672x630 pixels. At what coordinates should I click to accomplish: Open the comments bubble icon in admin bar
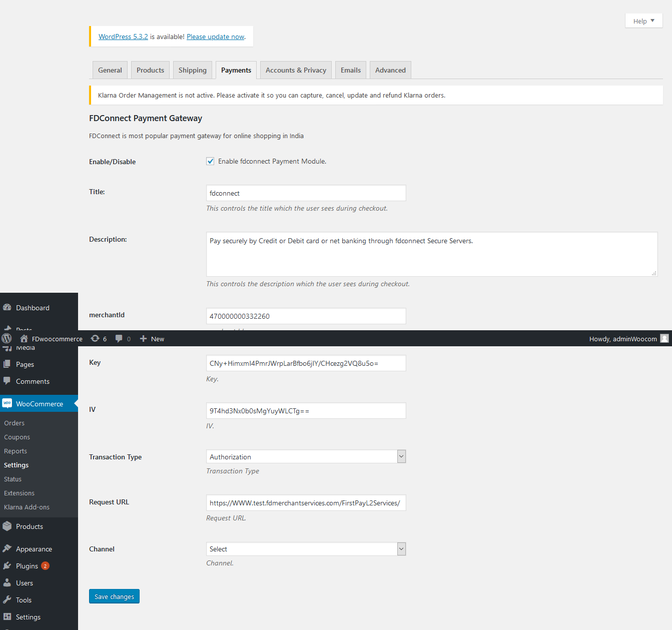tap(119, 339)
